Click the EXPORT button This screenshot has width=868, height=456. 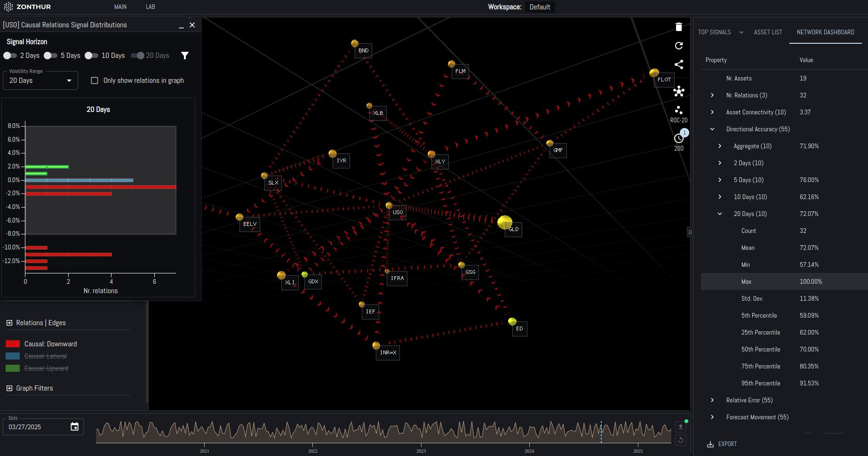722,444
